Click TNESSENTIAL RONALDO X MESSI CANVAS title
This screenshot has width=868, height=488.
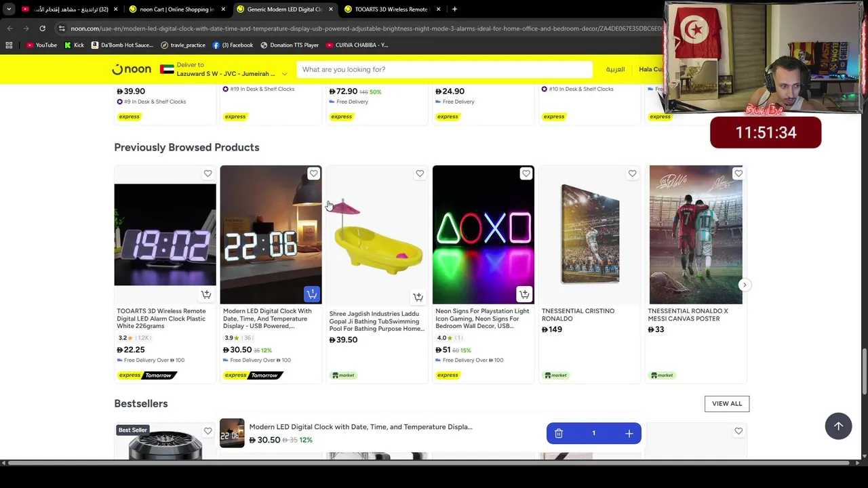click(688, 314)
